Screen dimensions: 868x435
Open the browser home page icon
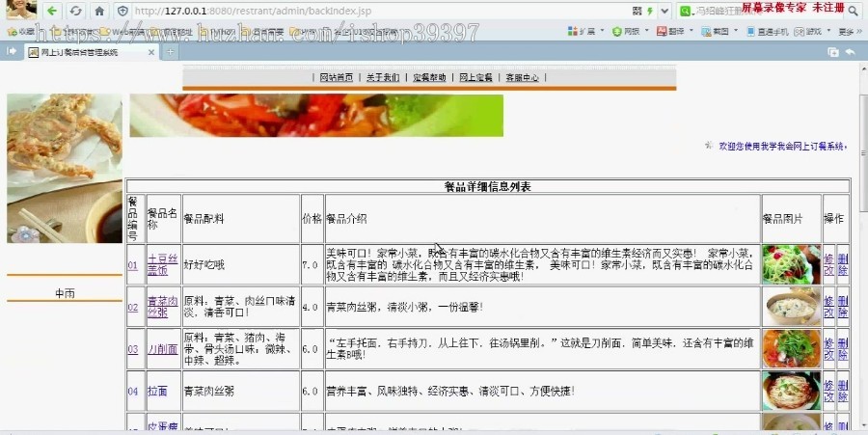pos(99,11)
